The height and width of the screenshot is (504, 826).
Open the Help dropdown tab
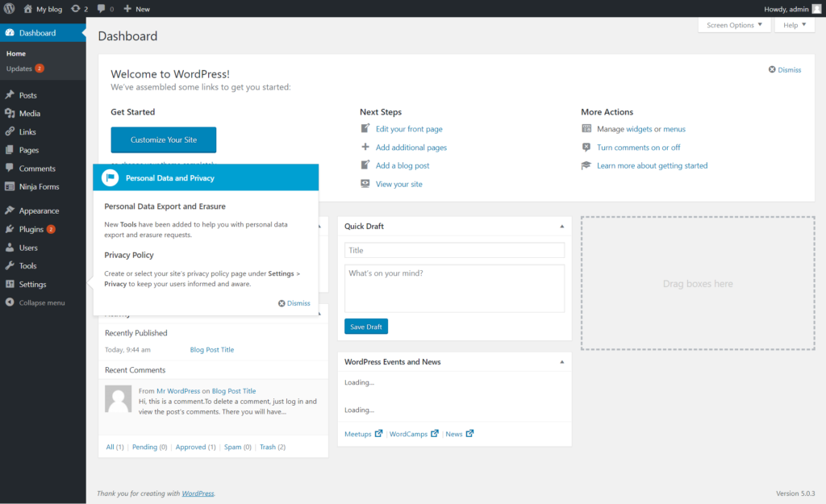(795, 25)
